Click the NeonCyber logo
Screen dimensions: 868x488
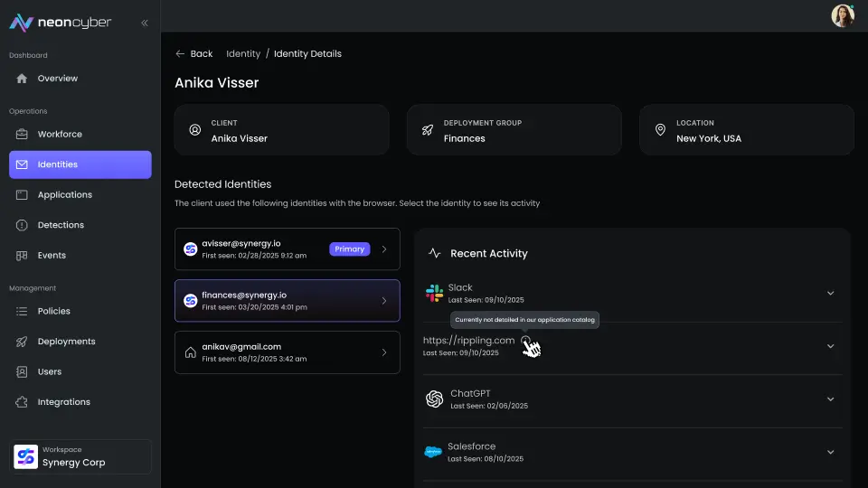[60, 23]
